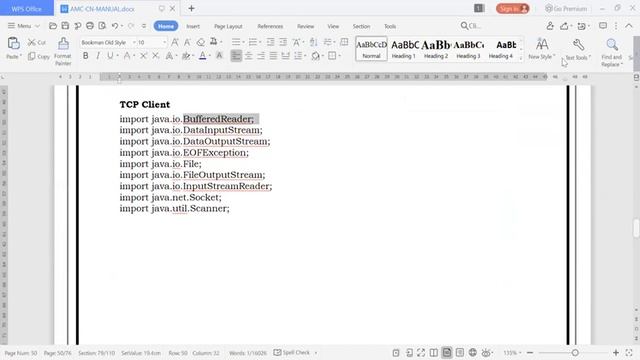Open the file folder icon in quick access
This screenshot has height=360, width=640.
(53, 26)
